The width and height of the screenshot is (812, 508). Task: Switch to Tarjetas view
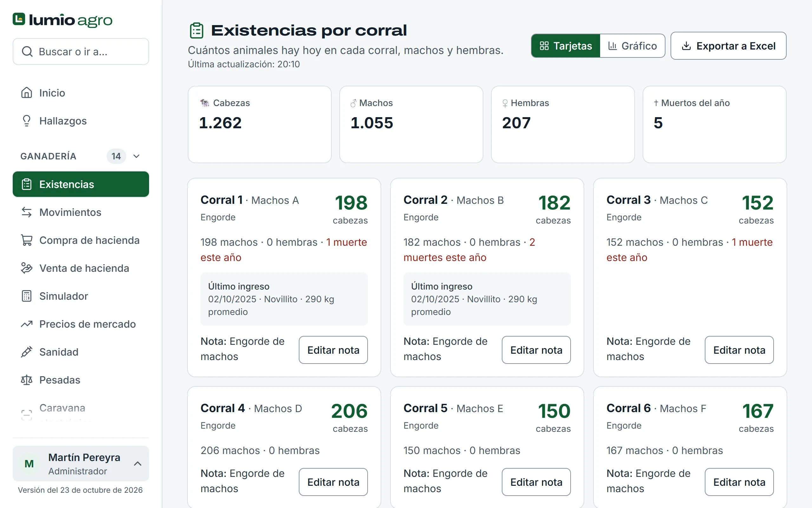pos(566,46)
